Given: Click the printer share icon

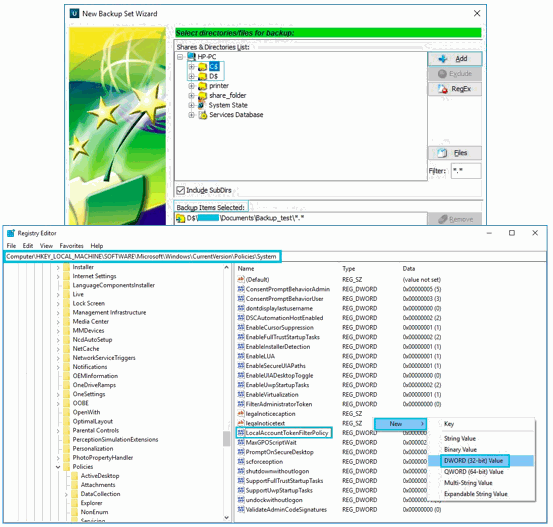Looking at the screenshot, I should [202, 86].
